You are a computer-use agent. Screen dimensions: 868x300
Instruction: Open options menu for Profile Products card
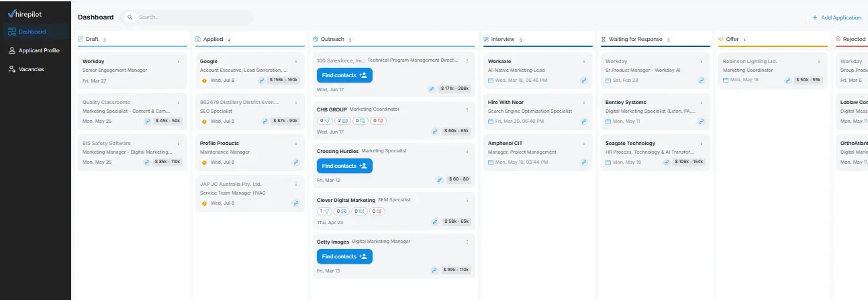(295, 144)
